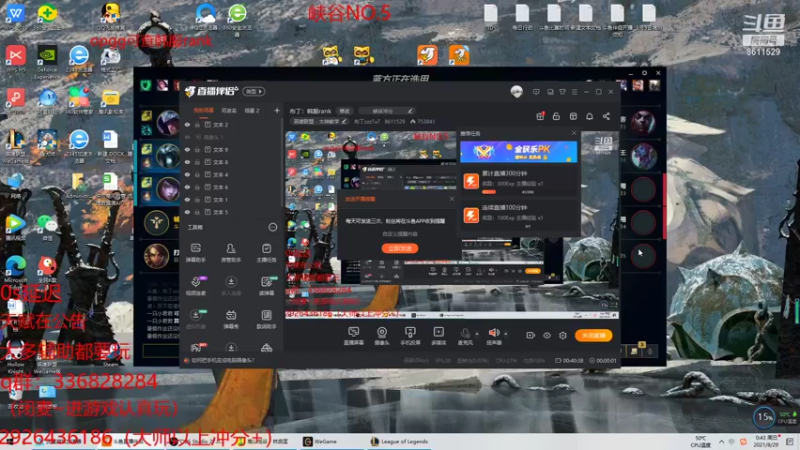Open speaker dropdown arrow
This screenshot has height=450, width=800.
point(506,334)
